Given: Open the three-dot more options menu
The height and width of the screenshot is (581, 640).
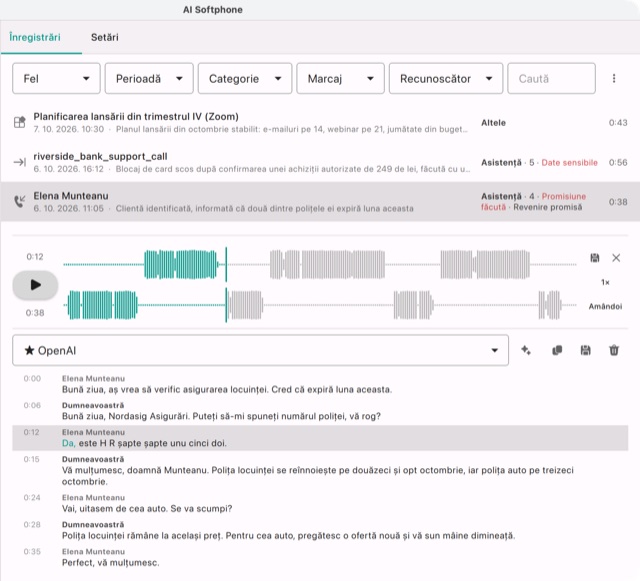Looking at the screenshot, I should tap(613, 78).
